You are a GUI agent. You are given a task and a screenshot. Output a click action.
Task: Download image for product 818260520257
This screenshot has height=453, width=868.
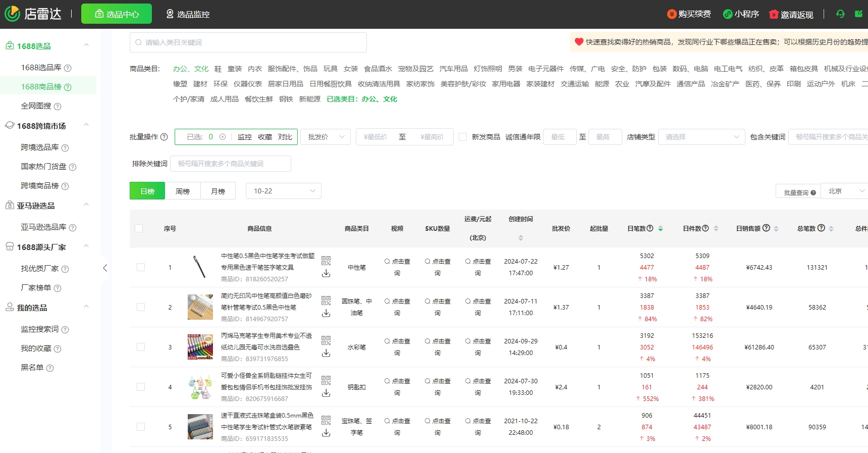[x=326, y=273]
